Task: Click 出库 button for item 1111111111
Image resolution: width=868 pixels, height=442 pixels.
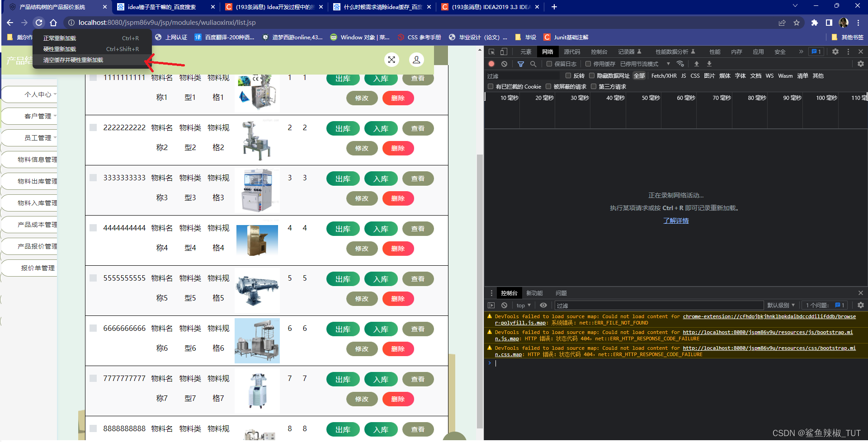Action: tap(343, 79)
